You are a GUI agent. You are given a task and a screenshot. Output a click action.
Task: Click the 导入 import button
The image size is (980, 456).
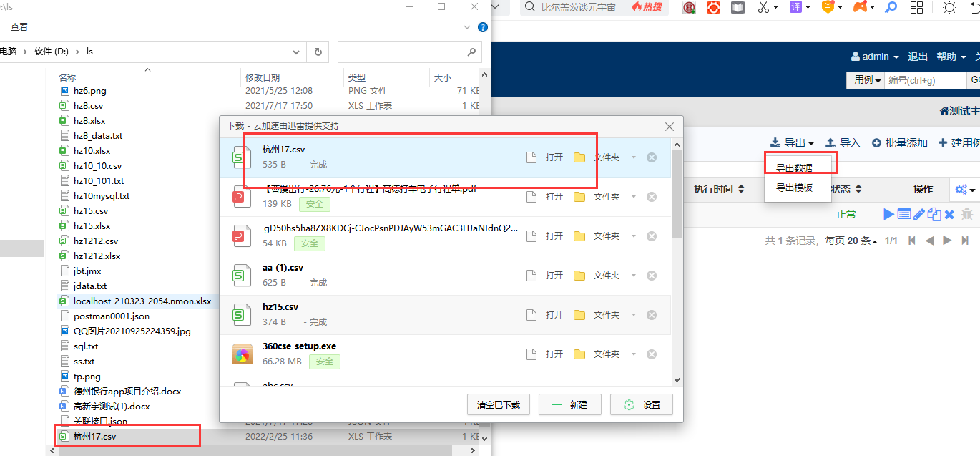843,143
